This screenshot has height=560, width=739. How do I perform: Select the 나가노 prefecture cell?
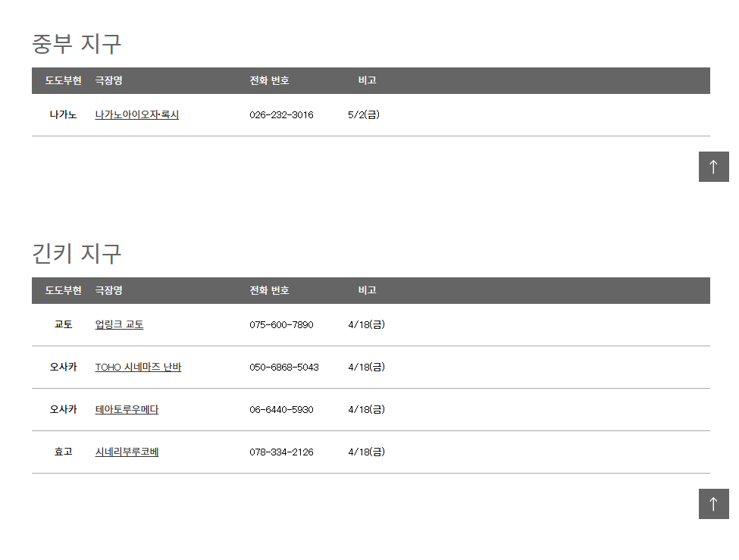63,115
